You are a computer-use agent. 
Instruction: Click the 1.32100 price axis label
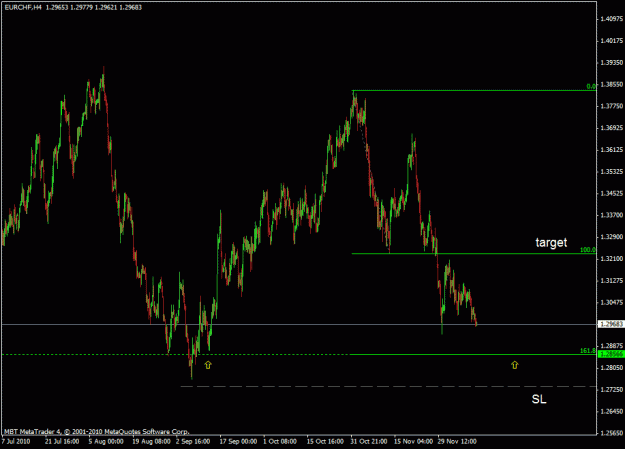pos(612,259)
